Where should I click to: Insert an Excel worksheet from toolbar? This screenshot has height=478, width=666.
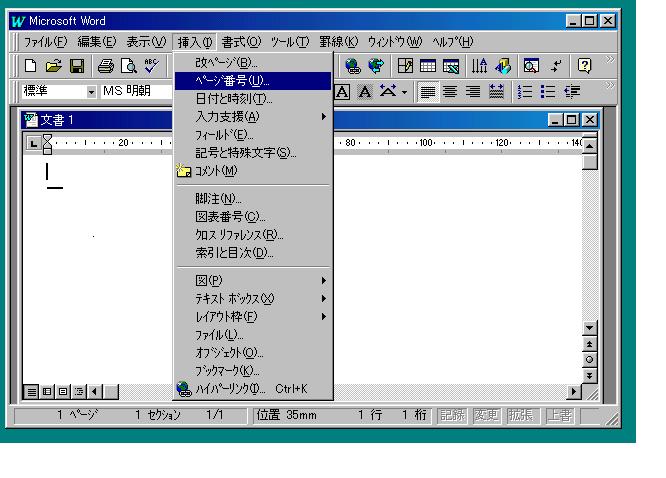(x=451, y=66)
